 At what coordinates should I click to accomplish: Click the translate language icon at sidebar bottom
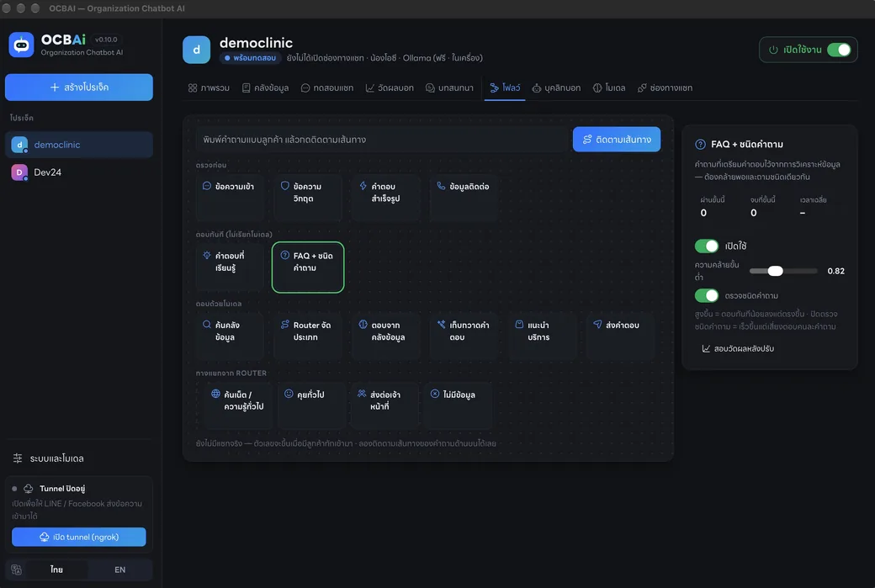click(16, 569)
